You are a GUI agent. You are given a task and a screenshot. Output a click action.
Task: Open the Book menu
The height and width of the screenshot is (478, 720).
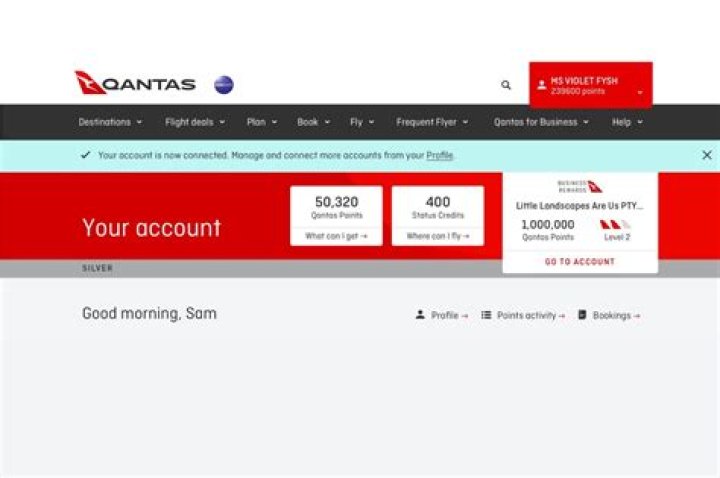pos(314,122)
